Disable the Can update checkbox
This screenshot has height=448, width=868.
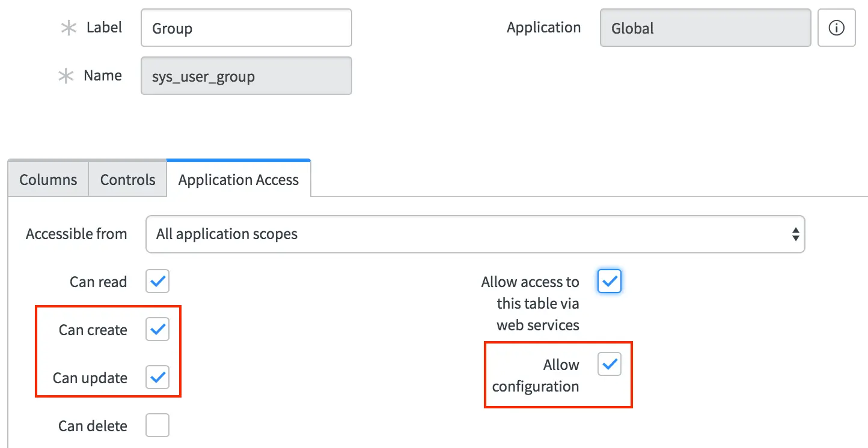pyautogui.click(x=157, y=377)
